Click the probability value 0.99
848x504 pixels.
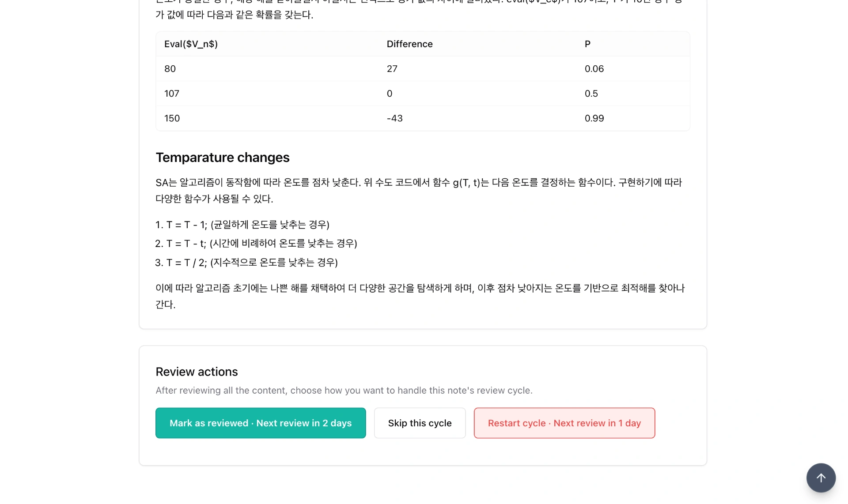594,118
